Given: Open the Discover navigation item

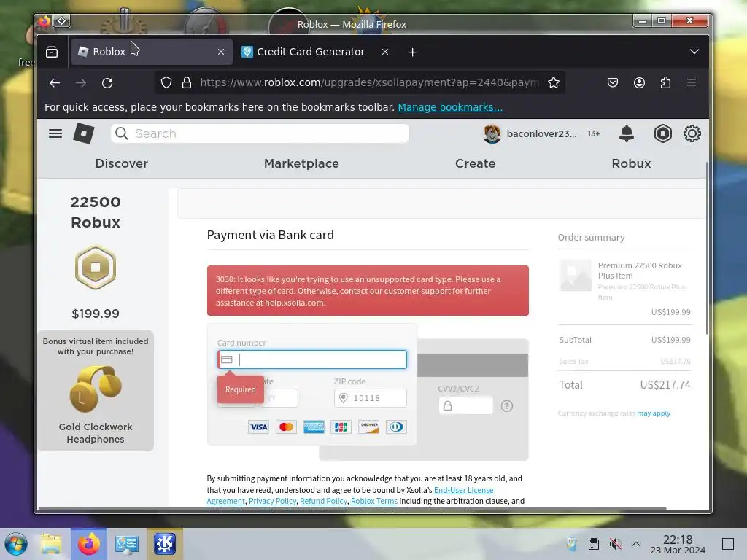Looking at the screenshot, I should (x=122, y=163).
